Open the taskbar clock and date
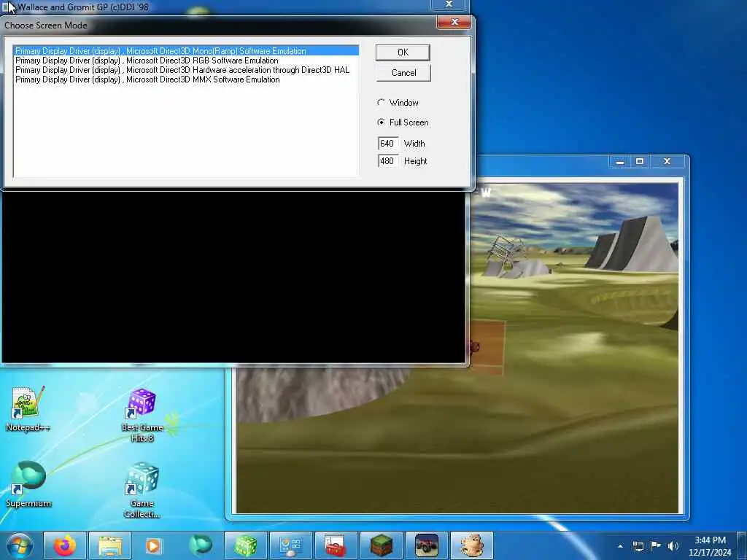Viewport: 747px width, 560px height. pyautogui.click(x=710, y=546)
